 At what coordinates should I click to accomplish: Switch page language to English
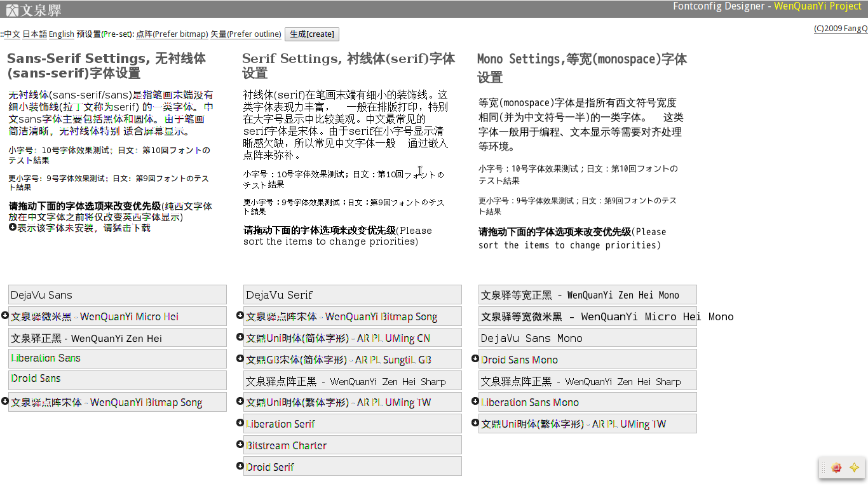[62, 34]
